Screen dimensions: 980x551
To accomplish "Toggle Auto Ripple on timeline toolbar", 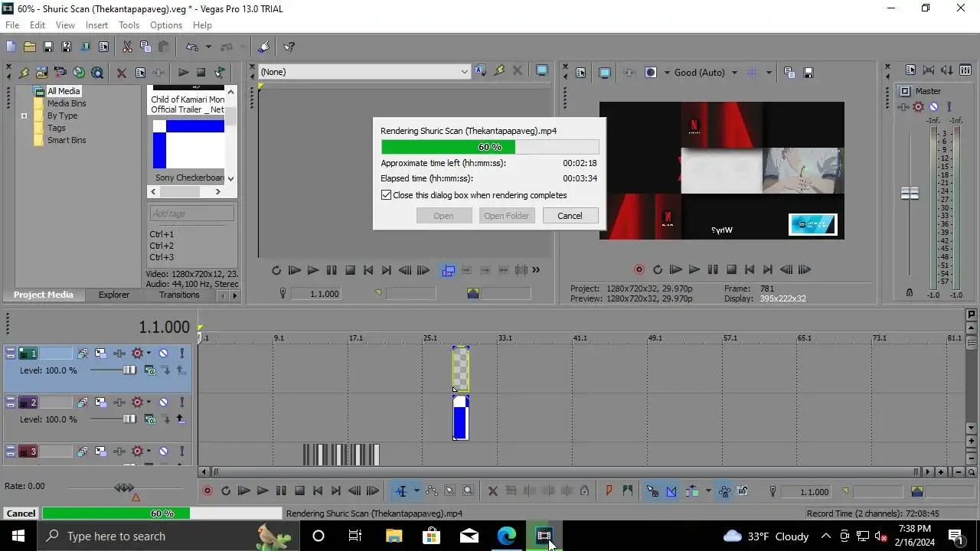I will point(691,491).
